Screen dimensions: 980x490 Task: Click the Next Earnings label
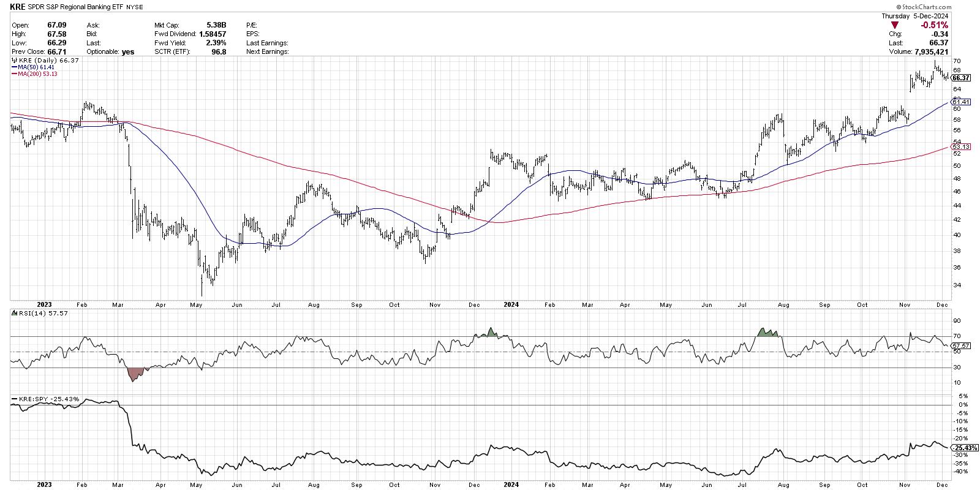(x=268, y=52)
